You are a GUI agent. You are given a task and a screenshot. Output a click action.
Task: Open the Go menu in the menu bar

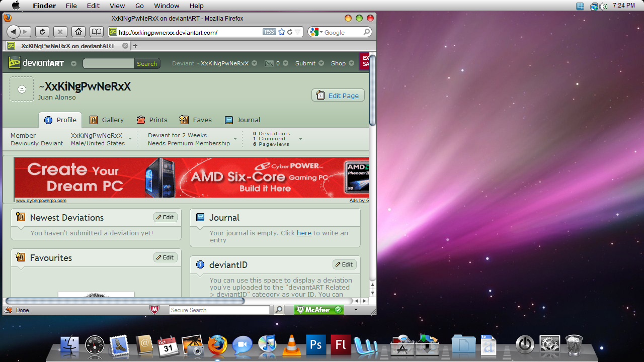point(139,6)
